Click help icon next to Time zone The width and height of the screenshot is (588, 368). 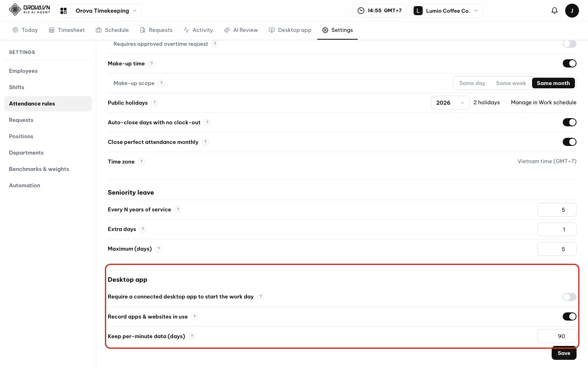(141, 162)
